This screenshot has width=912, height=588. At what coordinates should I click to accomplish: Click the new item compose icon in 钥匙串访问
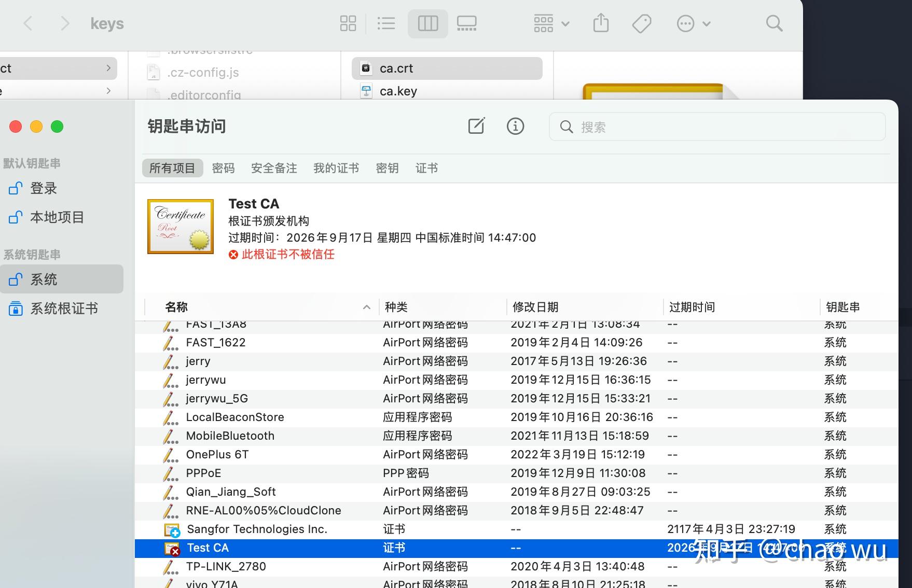tap(476, 126)
